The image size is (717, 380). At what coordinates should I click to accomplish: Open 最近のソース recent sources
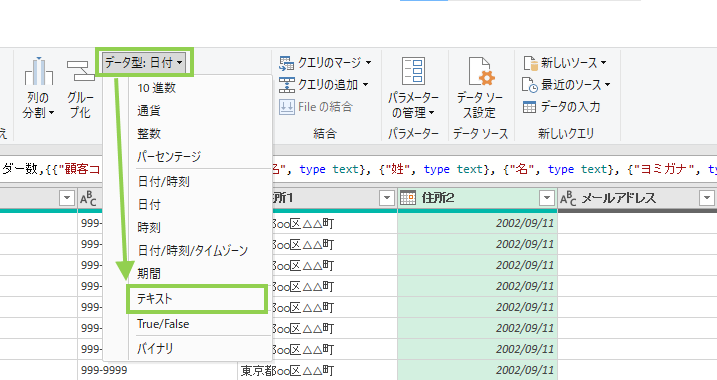[566, 85]
